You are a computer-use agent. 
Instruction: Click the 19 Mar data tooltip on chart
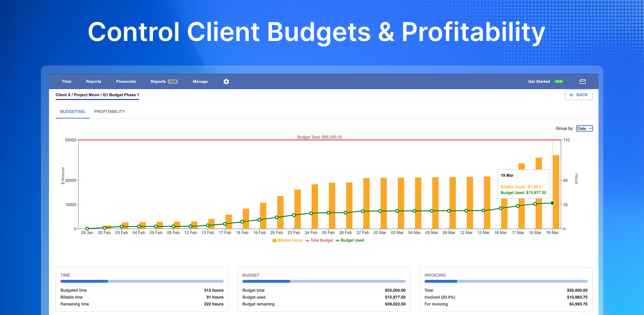click(523, 184)
